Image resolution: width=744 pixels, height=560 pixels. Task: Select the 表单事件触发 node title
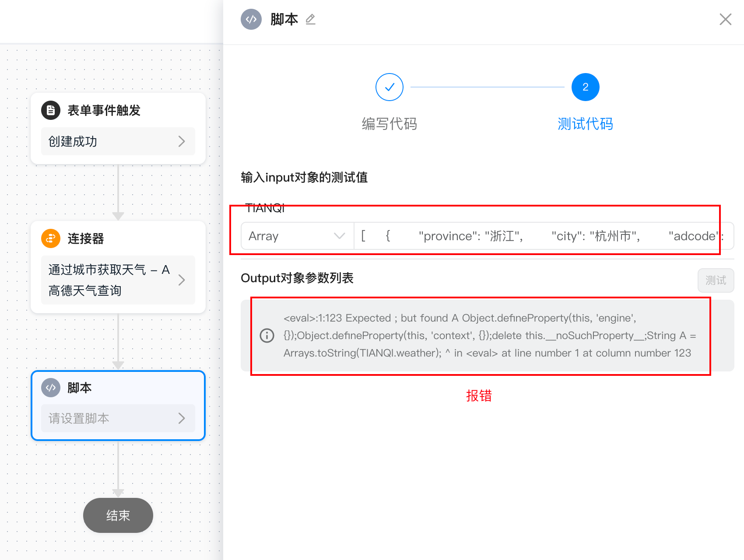click(104, 110)
